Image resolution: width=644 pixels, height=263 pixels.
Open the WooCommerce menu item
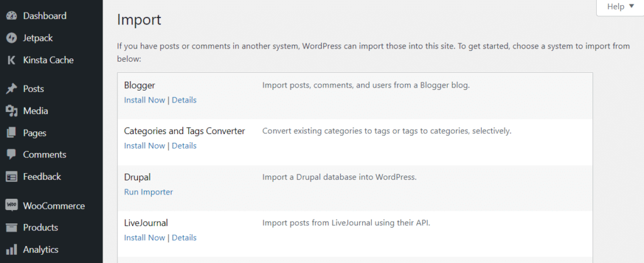coord(53,206)
